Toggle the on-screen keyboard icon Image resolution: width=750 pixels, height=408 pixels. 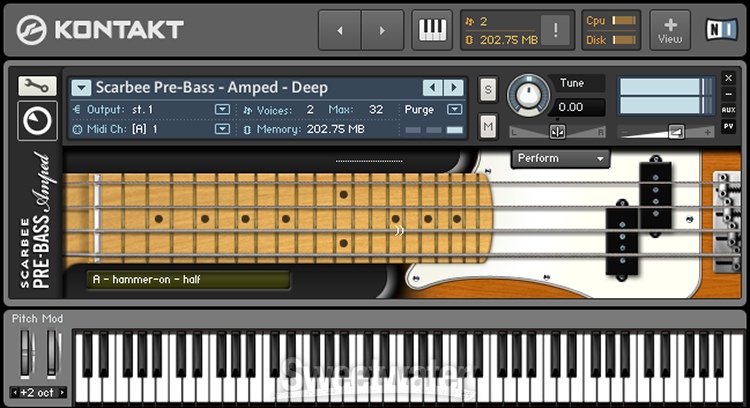pyautogui.click(x=432, y=30)
